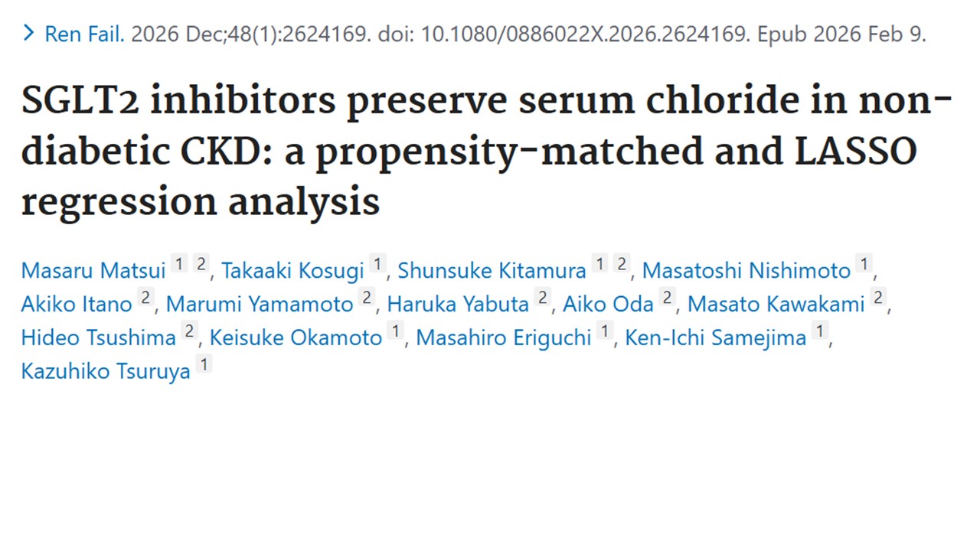Open Keisuke Okamoto author link
The image size is (980, 551).
[296, 337]
